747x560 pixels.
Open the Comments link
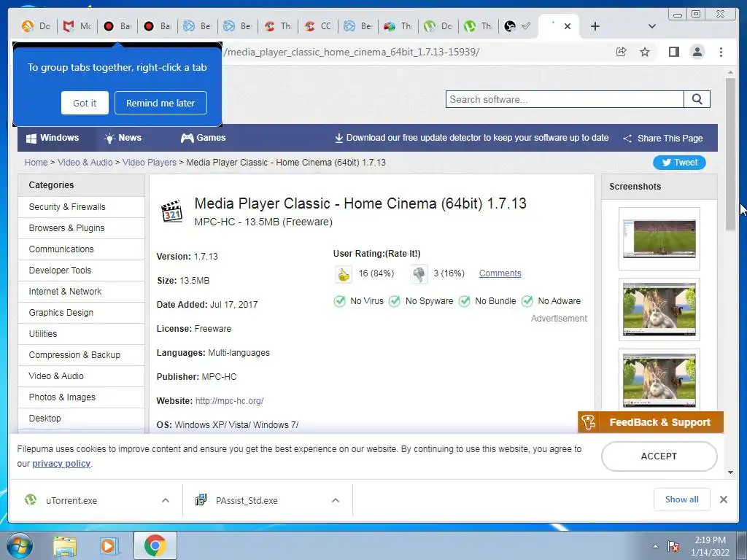click(x=500, y=273)
